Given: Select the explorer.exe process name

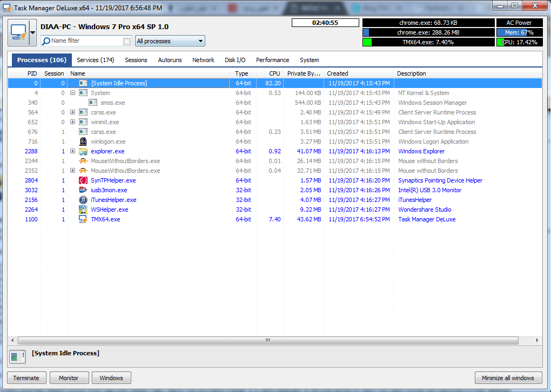Looking at the screenshot, I should (107, 151).
